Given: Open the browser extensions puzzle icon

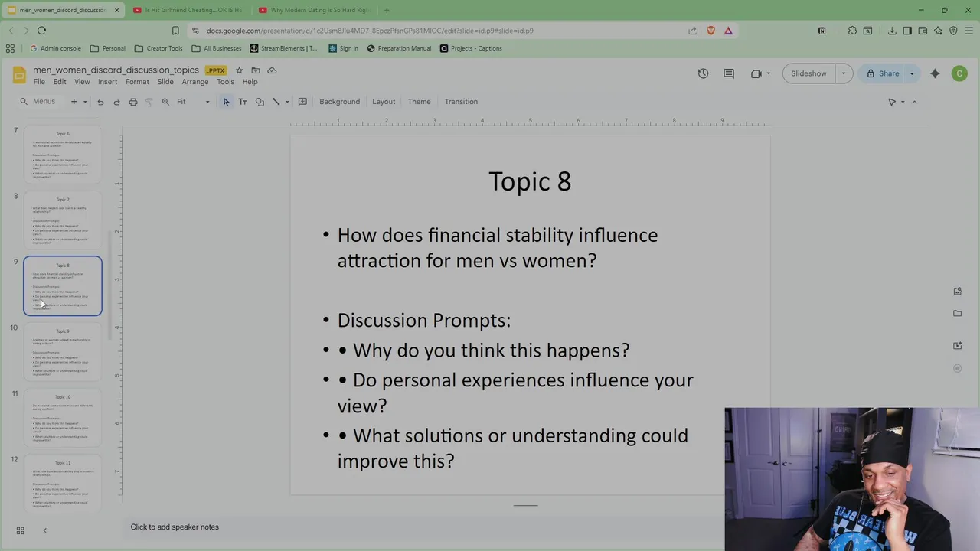Looking at the screenshot, I should pos(852,31).
